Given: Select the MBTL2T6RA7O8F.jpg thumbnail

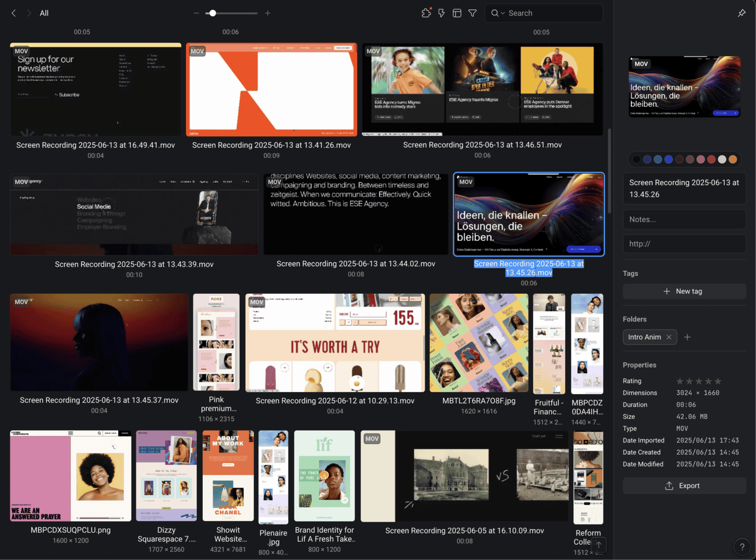Looking at the screenshot, I should (x=479, y=343).
